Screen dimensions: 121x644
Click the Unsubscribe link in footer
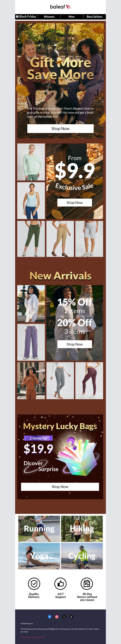[x=40, y=637]
